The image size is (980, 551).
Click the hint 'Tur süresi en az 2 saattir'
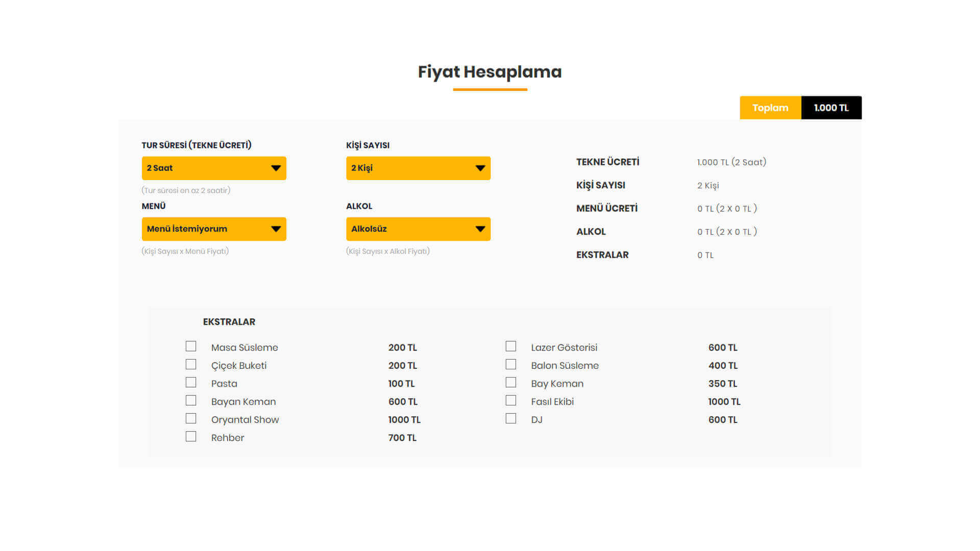186,190
